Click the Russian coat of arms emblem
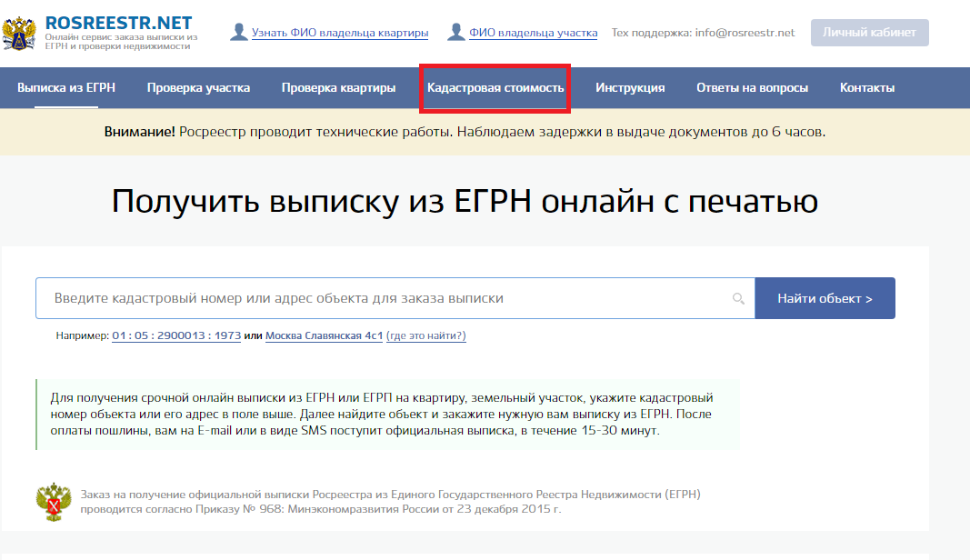The width and height of the screenshot is (970, 560). coord(54,501)
